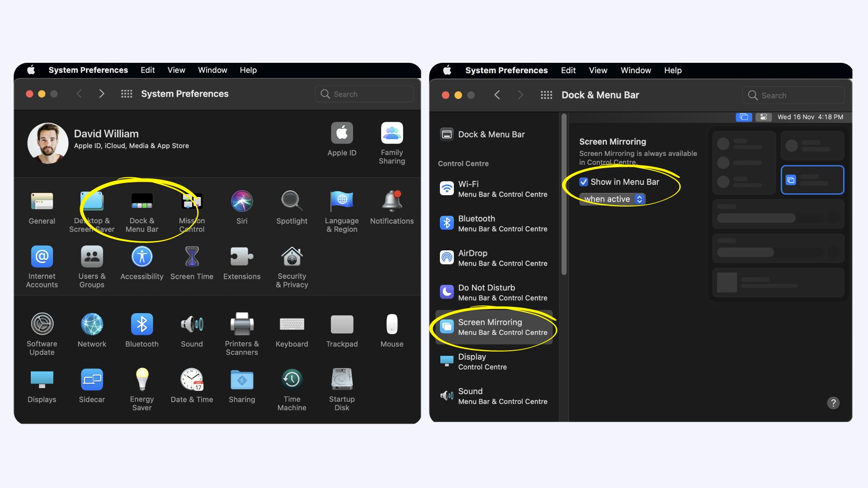This screenshot has height=488, width=868.
Task: Navigate back using back arrow button
Action: (x=496, y=95)
